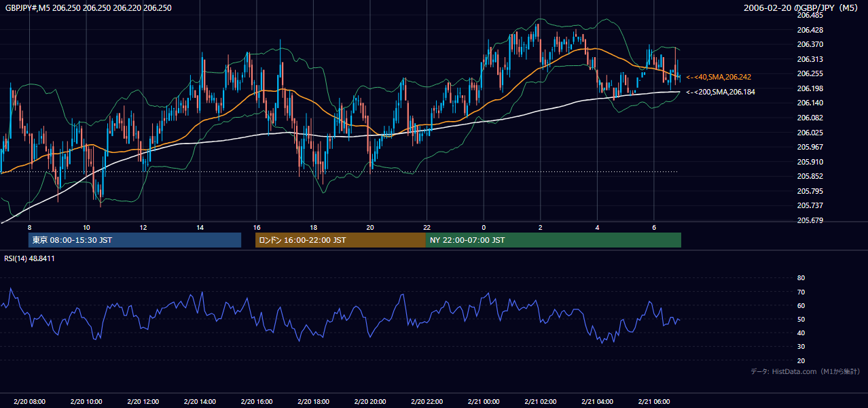Select the NY session bar 22:00-07:00 JST
The height and width of the screenshot is (408, 868).
click(554, 240)
